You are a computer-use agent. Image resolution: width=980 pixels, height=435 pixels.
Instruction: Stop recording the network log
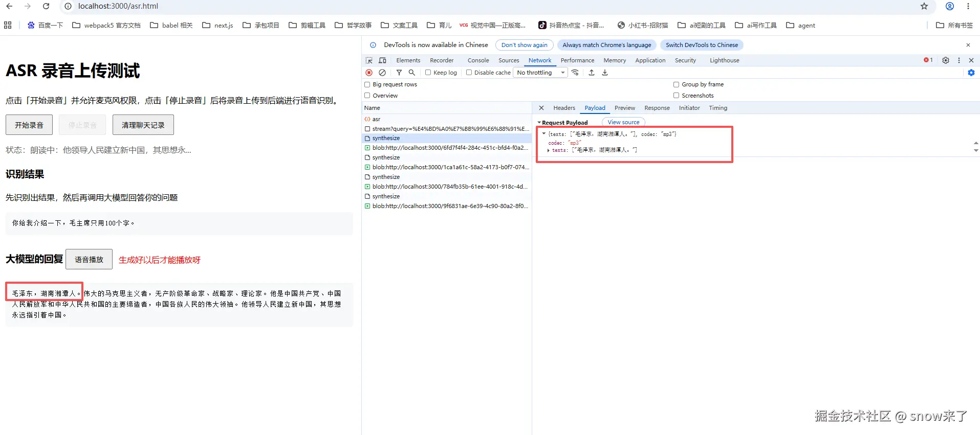369,73
